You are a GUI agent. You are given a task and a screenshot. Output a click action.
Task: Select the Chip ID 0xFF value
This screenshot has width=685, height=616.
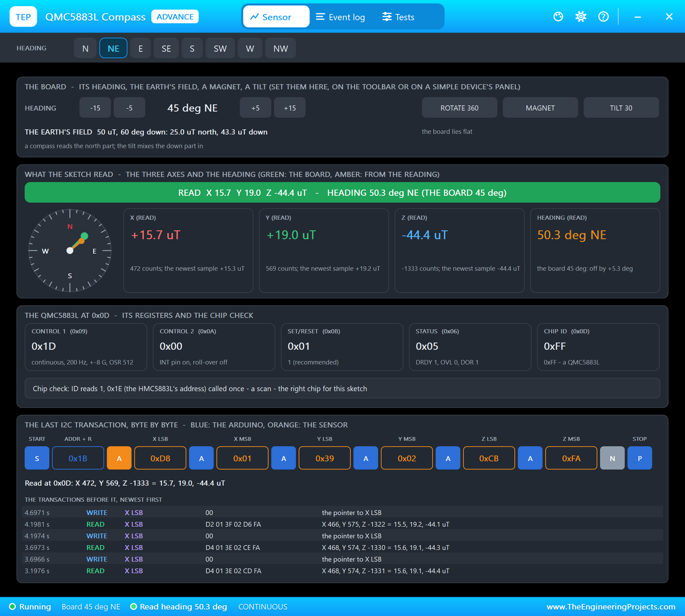pos(555,346)
